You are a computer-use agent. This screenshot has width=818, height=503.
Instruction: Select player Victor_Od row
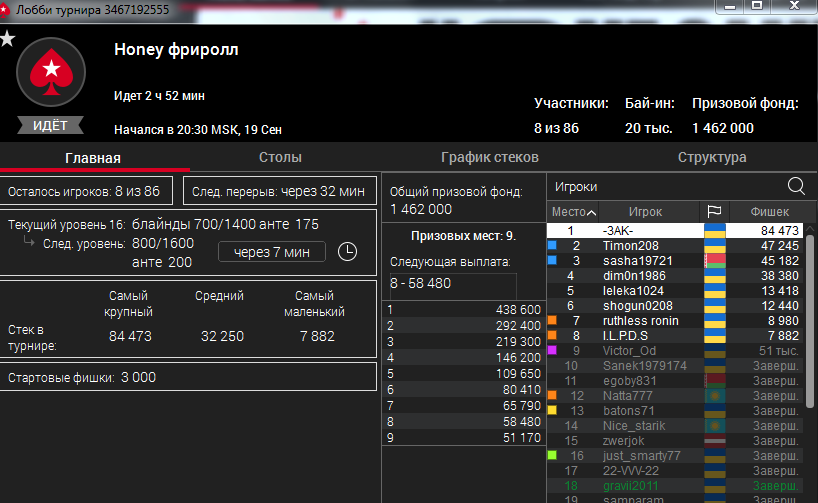point(675,351)
